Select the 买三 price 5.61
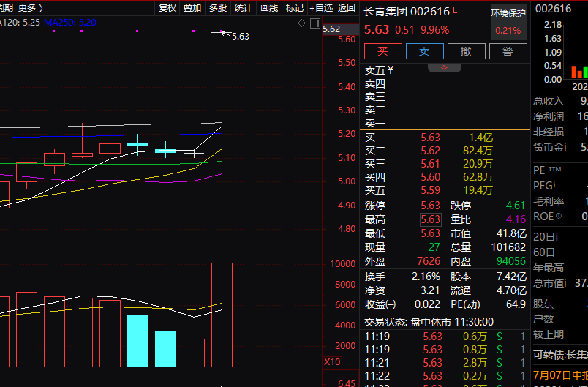Viewport: 588px width, 387px height. click(430, 164)
